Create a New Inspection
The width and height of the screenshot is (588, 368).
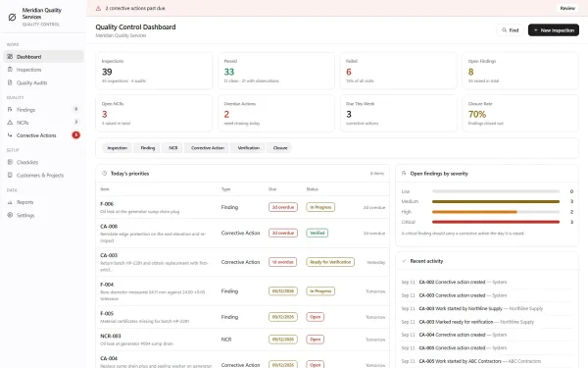point(554,30)
